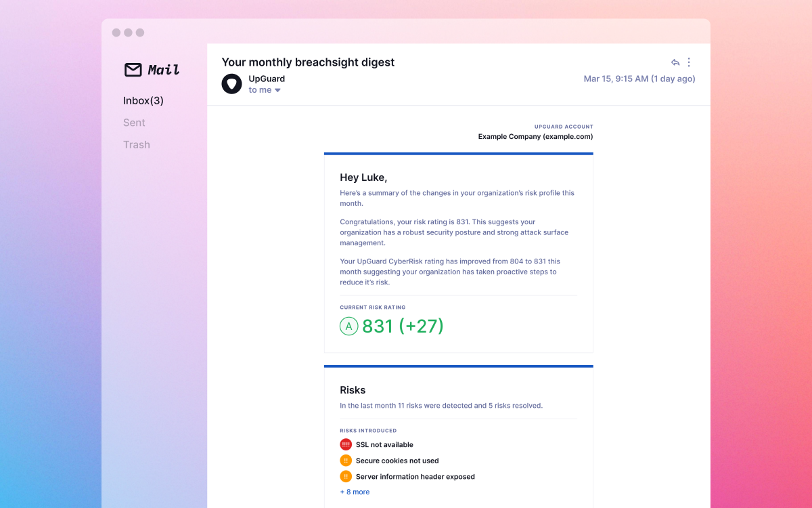Image resolution: width=812 pixels, height=508 pixels.
Task: Click the Mail envelope logo icon
Action: (x=133, y=70)
